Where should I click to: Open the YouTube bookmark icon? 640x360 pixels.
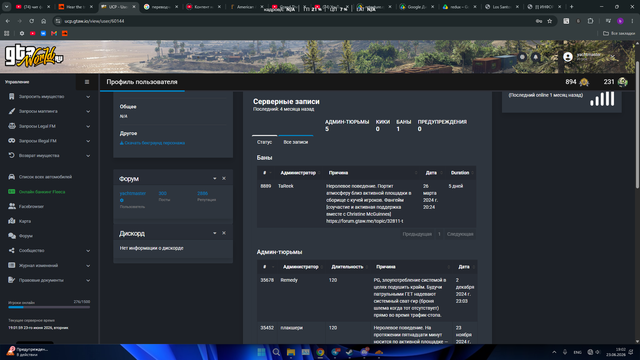click(33, 33)
